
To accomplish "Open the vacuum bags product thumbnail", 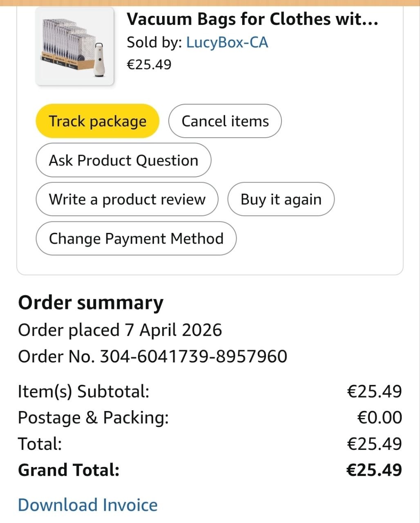I will (x=74, y=46).
